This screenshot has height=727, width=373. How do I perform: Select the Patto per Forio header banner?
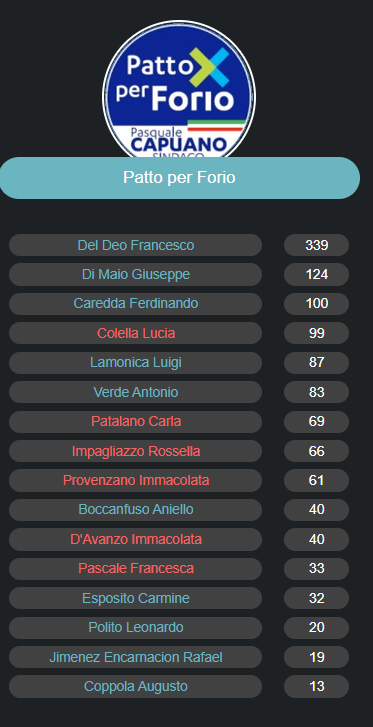pyautogui.click(x=180, y=178)
